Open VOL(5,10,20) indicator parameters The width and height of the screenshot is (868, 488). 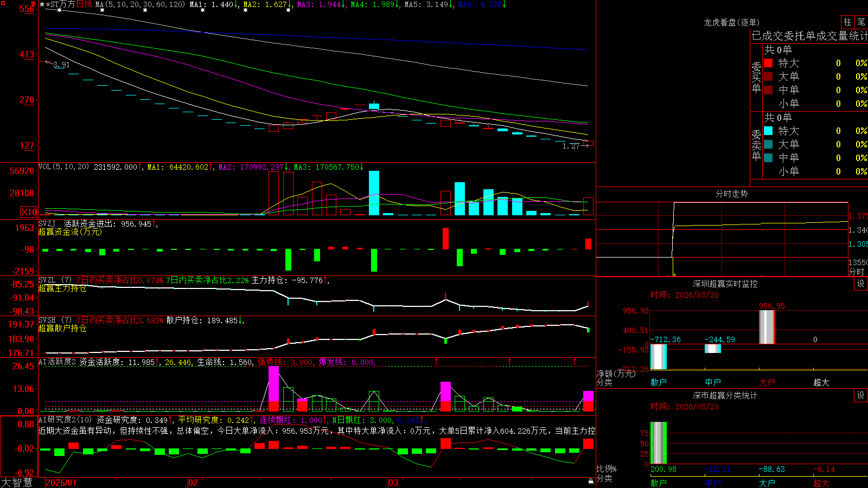(x=63, y=167)
